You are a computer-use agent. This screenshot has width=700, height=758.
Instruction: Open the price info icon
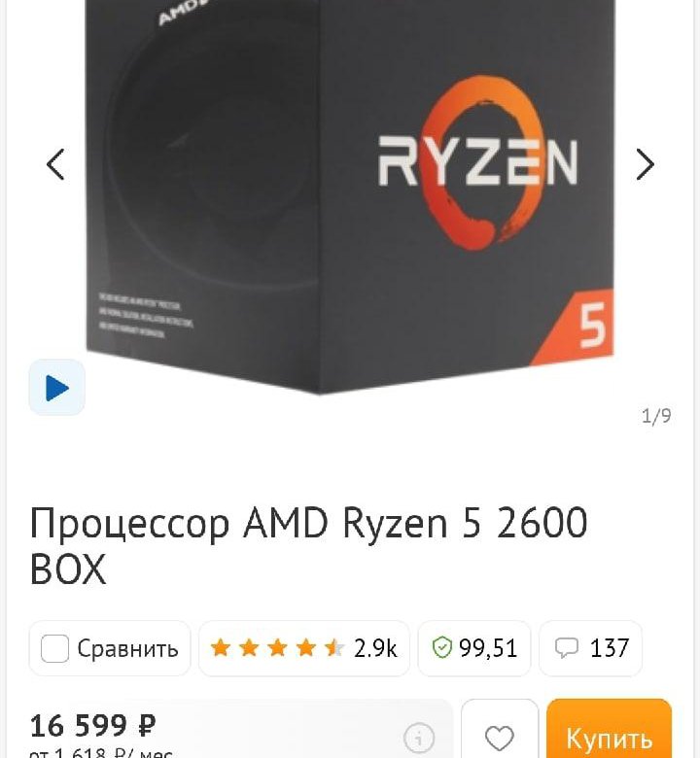pos(419,739)
